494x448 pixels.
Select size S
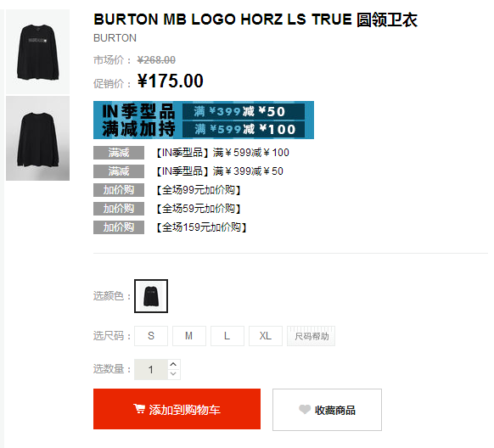coord(151,336)
